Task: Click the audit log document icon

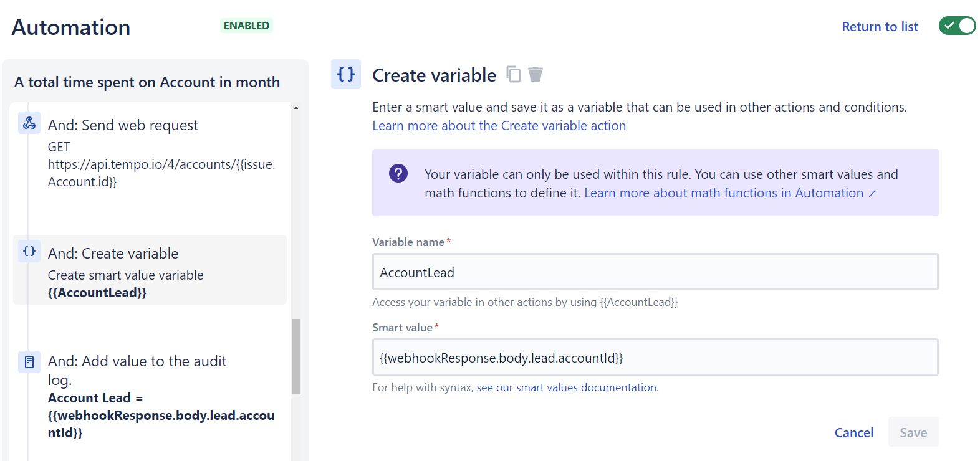Action: 29,361
